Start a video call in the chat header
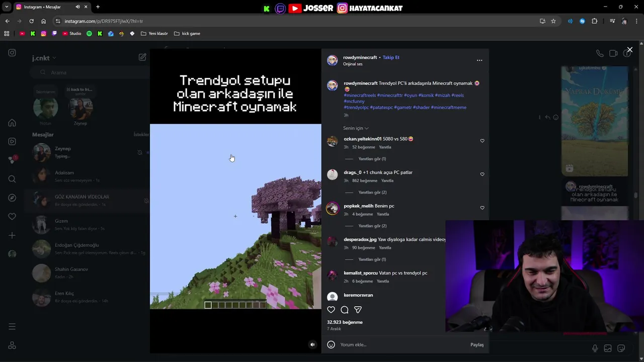The height and width of the screenshot is (362, 644). (x=613, y=53)
